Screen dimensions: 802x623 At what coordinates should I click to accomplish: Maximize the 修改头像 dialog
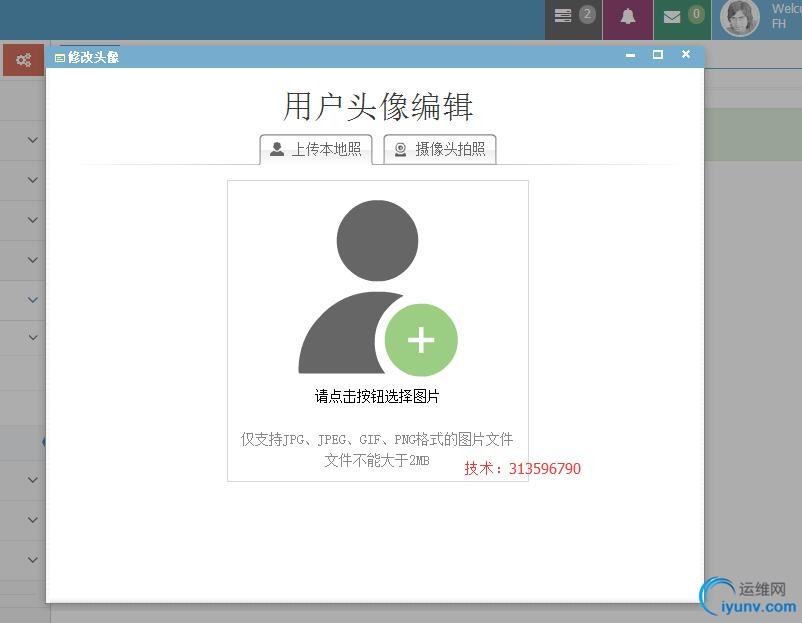[658, 55]
